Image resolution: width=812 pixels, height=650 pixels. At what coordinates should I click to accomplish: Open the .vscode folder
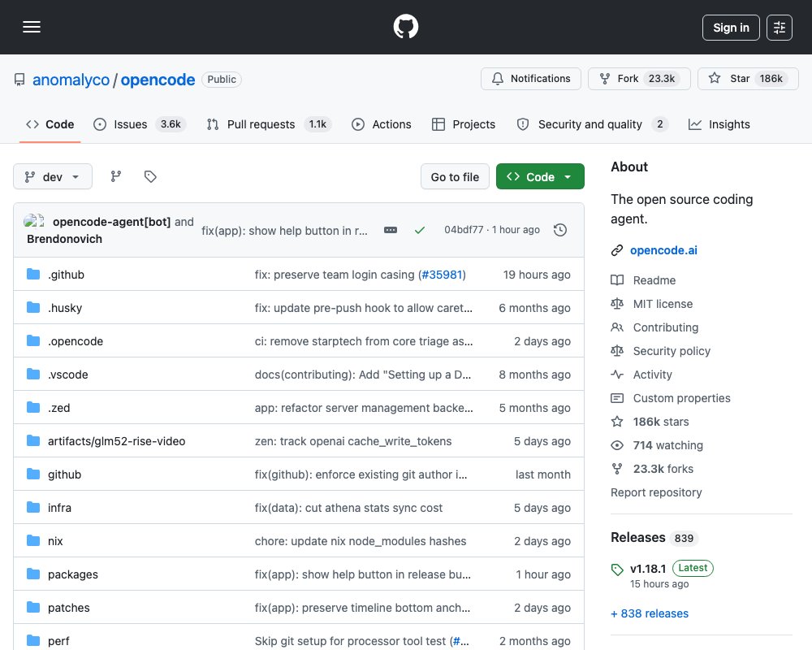(68, 375)
